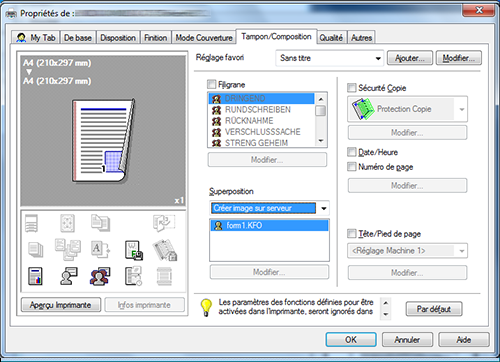Click the page layout preview thumbnail
Screen dimensions: 500x362
tap(103, 140)
